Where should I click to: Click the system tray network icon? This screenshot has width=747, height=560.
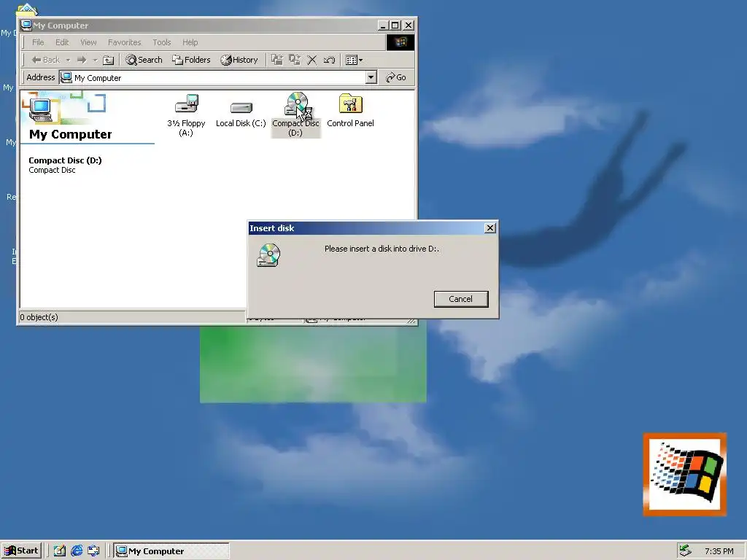[685, 551]
